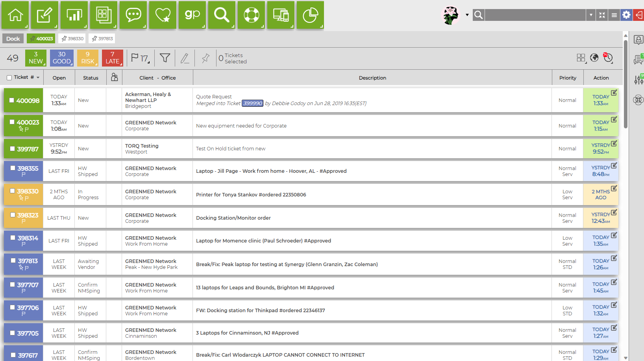Filter by the 7 LATE tickets button
This screenshot has width=644, height=361.
pos(113,58)
